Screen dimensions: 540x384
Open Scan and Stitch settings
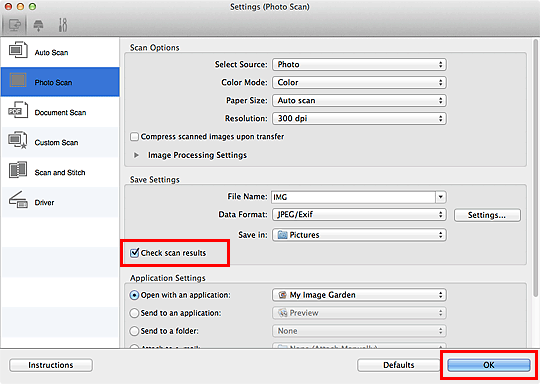coord(60,172)
